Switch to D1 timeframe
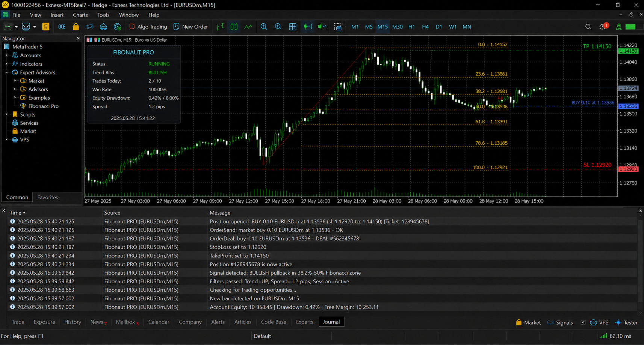The height and width of the screenshot is (345, 644). 438,27
